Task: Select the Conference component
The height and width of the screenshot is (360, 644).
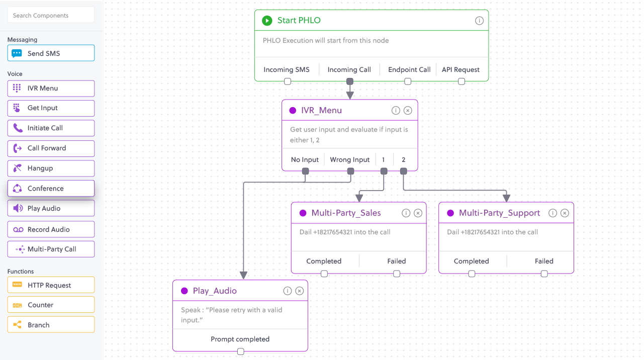Action: pyautogui.click(x=51, y=189)
